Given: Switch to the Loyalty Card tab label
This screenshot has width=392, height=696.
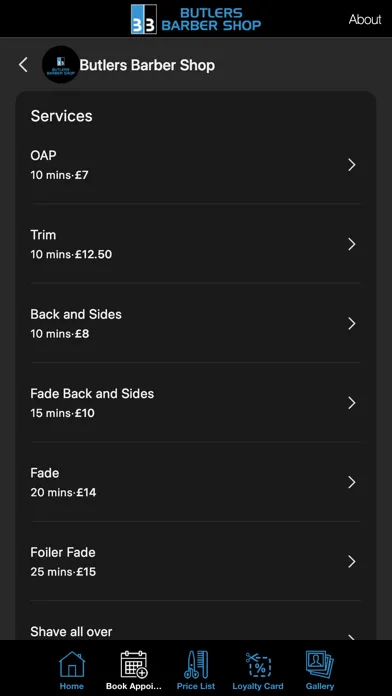Looking at the screenshot, I should click(x=258, y=686).
